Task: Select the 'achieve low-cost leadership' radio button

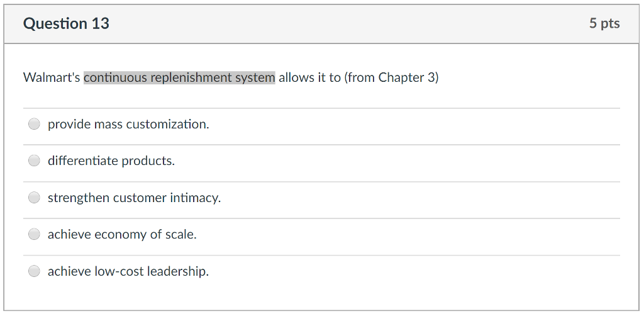Action: (34, 271)
